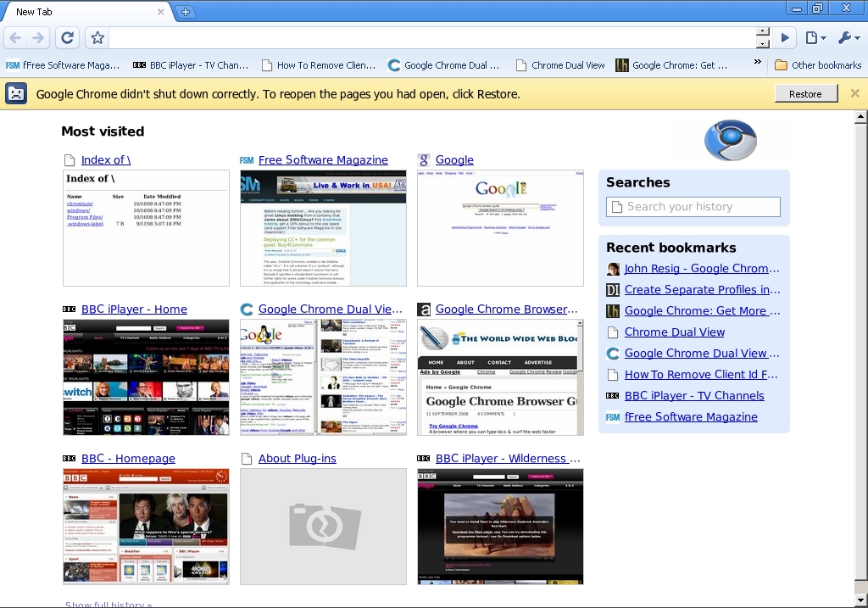Image resolution: width=868 pixels, height=608 pixels.
Task: Click the Free Software Magazine thumbnail
Action: pyautogui.click(x=323, y=228)
